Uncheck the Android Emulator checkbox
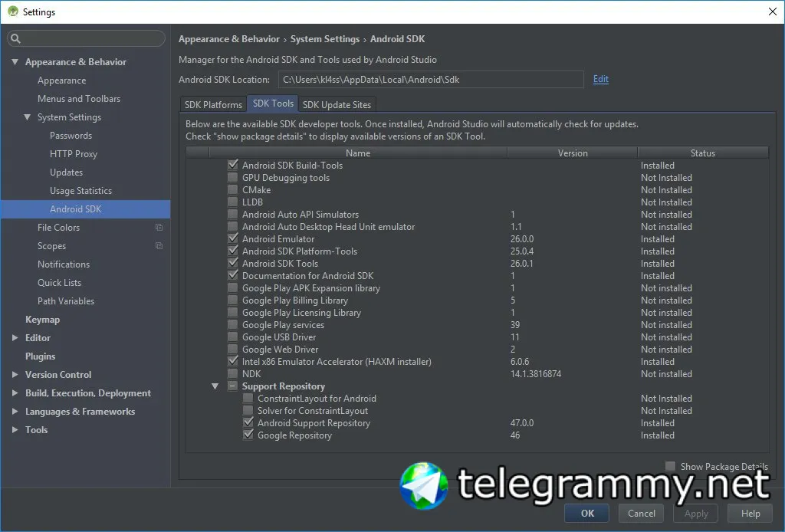785x532 pixels. click(x=233, y=238)
